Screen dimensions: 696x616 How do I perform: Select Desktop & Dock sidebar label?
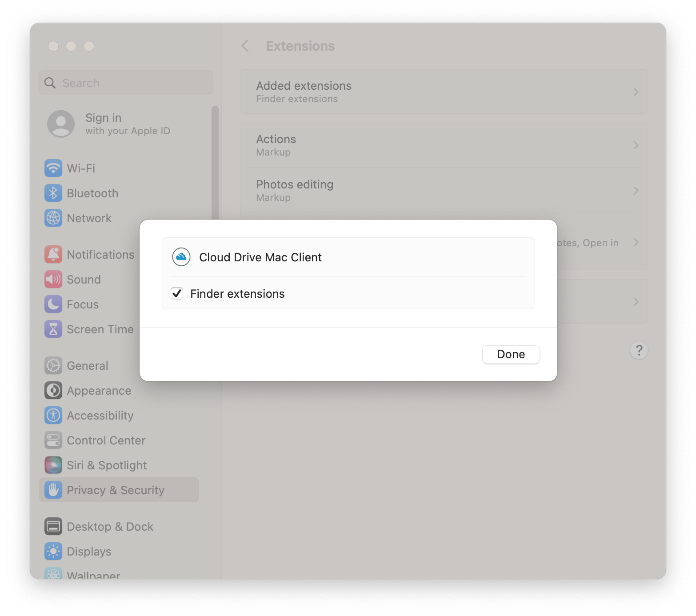tap(110, 527)
